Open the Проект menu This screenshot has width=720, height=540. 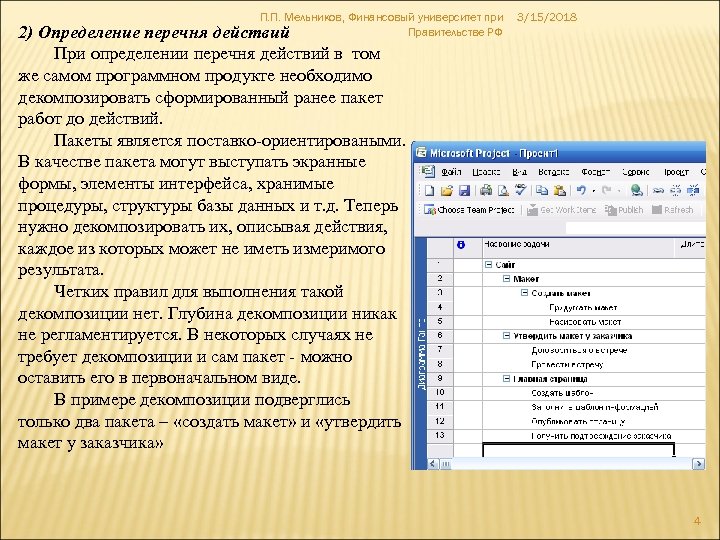coord(676,172)
